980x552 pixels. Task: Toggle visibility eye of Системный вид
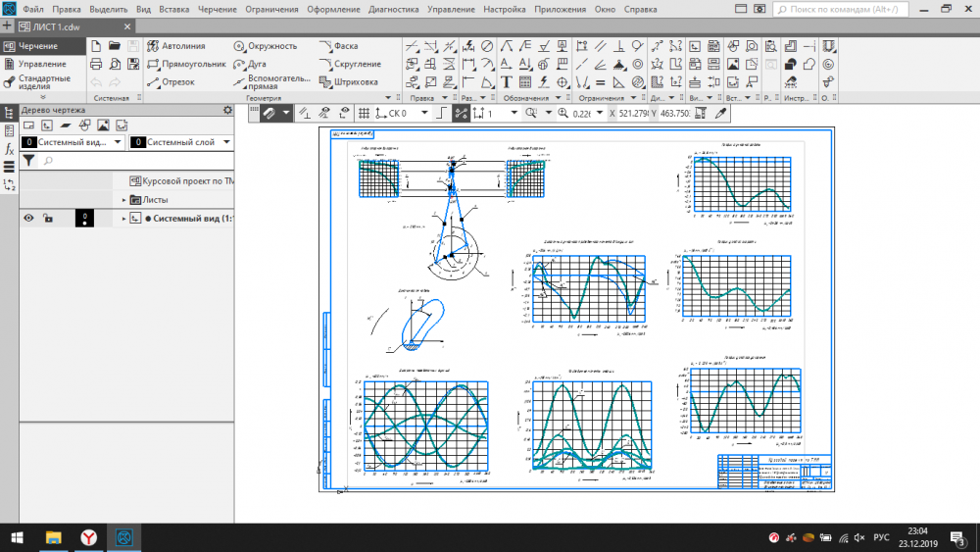[x=29, y=219]
